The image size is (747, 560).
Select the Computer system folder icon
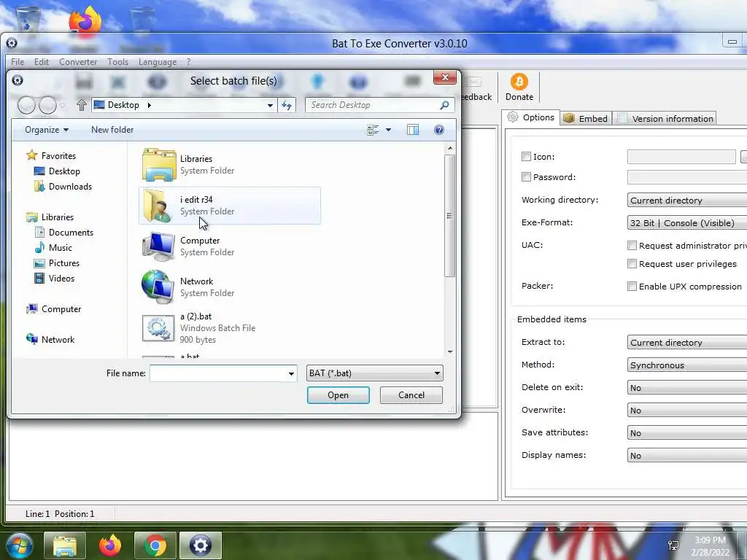(x=158, y=246)
